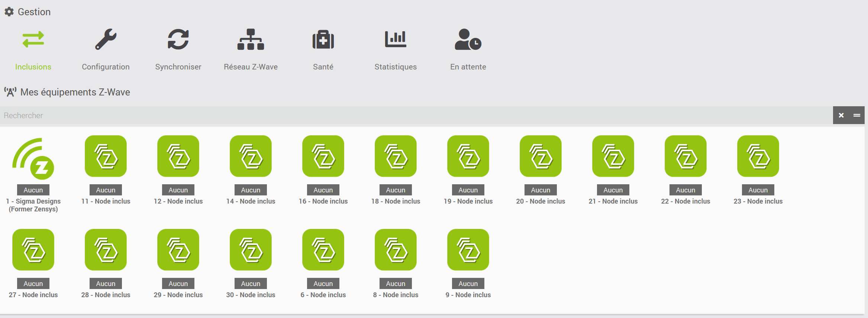Open the Configuration wrench icon
This screenshot has width=868, height=318.
[x=106, y=39]
